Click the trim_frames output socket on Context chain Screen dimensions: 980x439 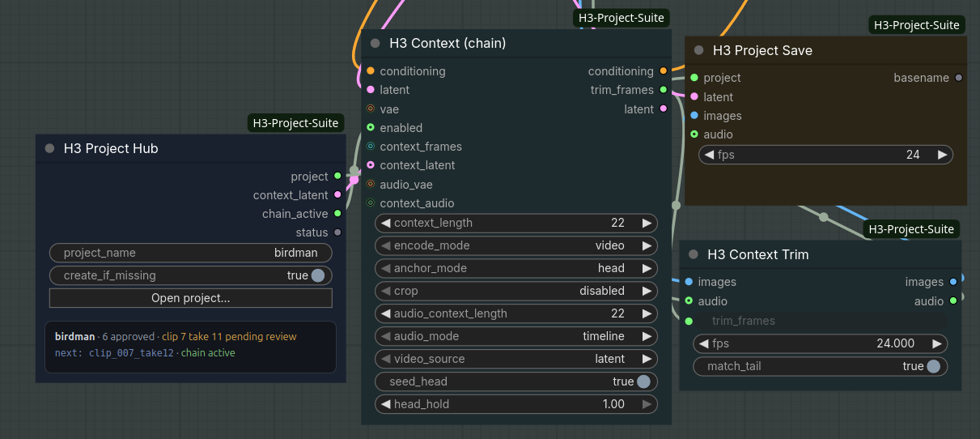click(663, 90)
